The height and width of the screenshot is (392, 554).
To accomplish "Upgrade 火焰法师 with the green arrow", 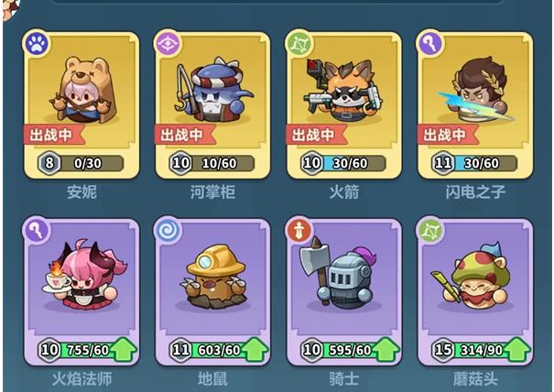I will pos(124,349).
